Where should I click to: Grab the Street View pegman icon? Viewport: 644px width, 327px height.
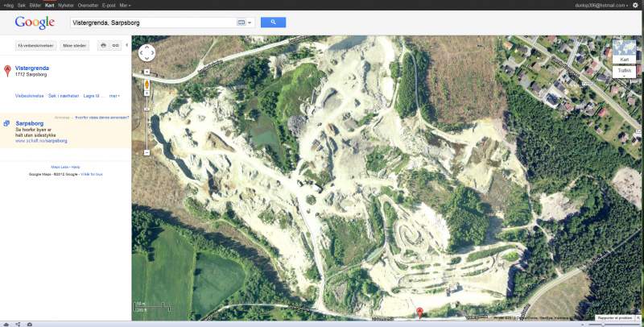tap(147, 85)
